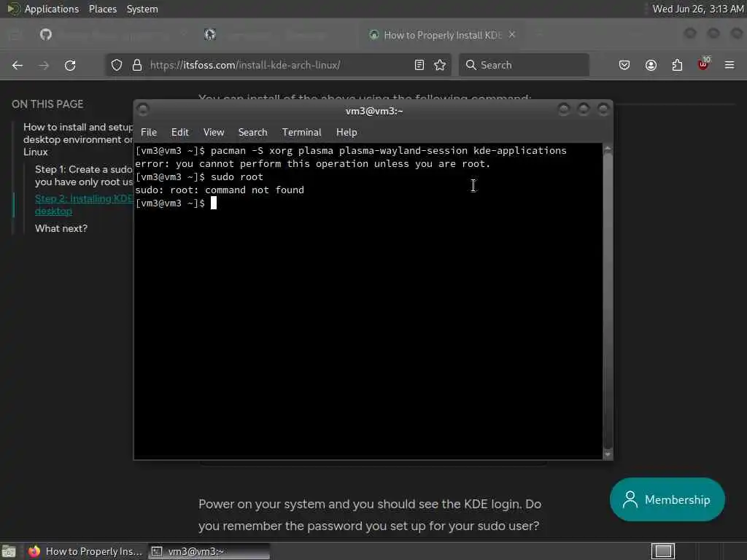
Task: Click the clock showing Wed Jun 26
Action: click(697, 9)
